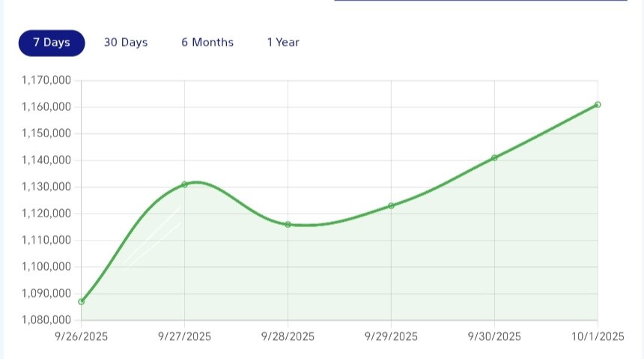This screenshot has height=359, width=644.
Task: Show the 6 Months view
Action: (207, 43)
